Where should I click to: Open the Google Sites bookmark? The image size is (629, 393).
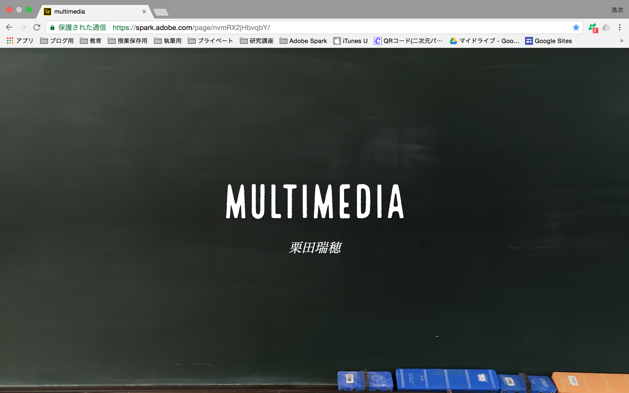click(548, 41)
